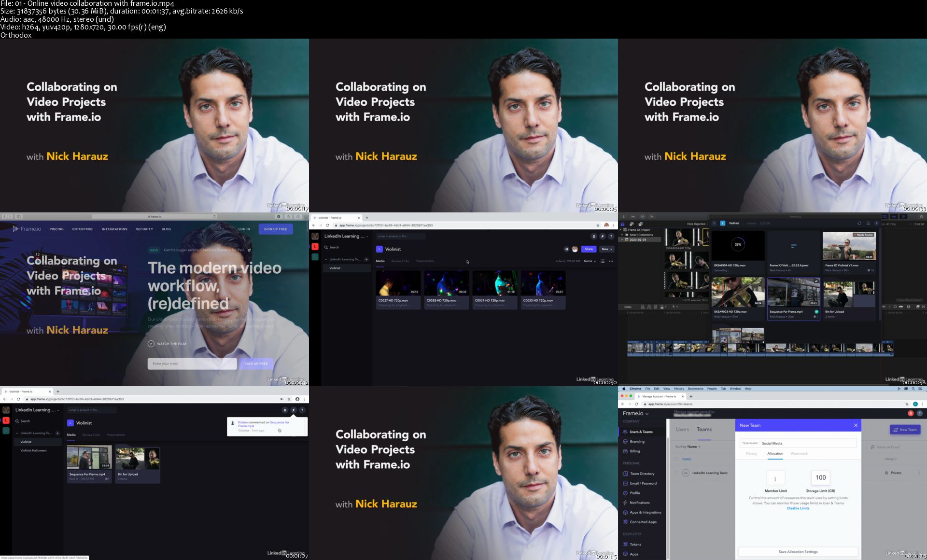The image size is (927, 560).
Task: Open the C0027-HD 720p.mov thumbnail
Action: tap(398, 283)
